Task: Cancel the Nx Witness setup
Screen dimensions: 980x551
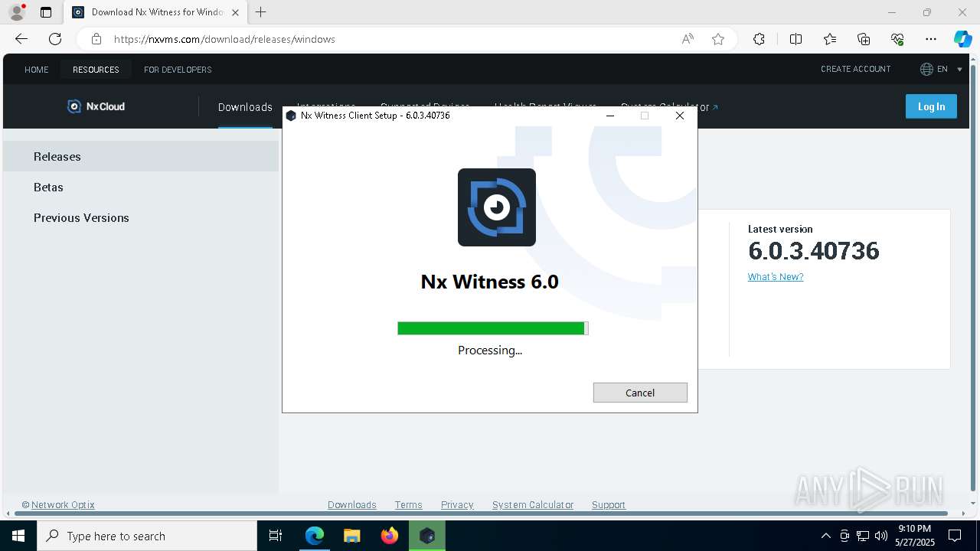Action: coord(640,393)
